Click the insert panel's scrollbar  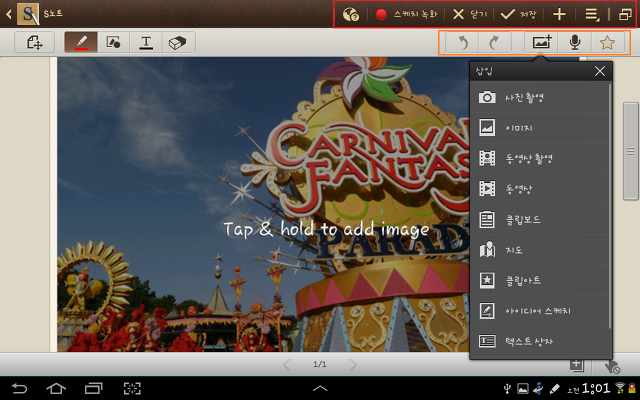(x=610, y=206)
